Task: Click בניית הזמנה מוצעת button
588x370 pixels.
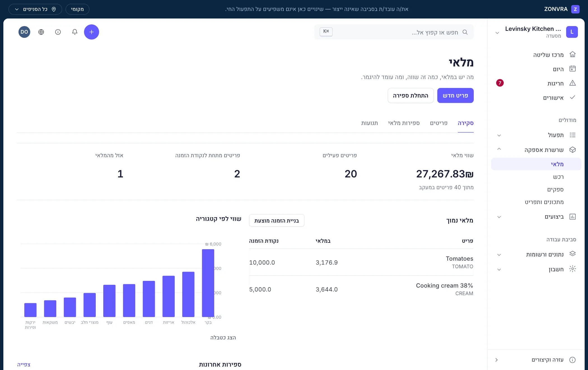Action: pyautogui.click(x=277, y=221)
